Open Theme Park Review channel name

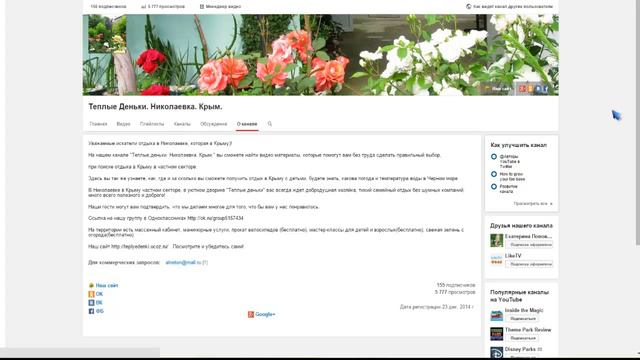528,330
